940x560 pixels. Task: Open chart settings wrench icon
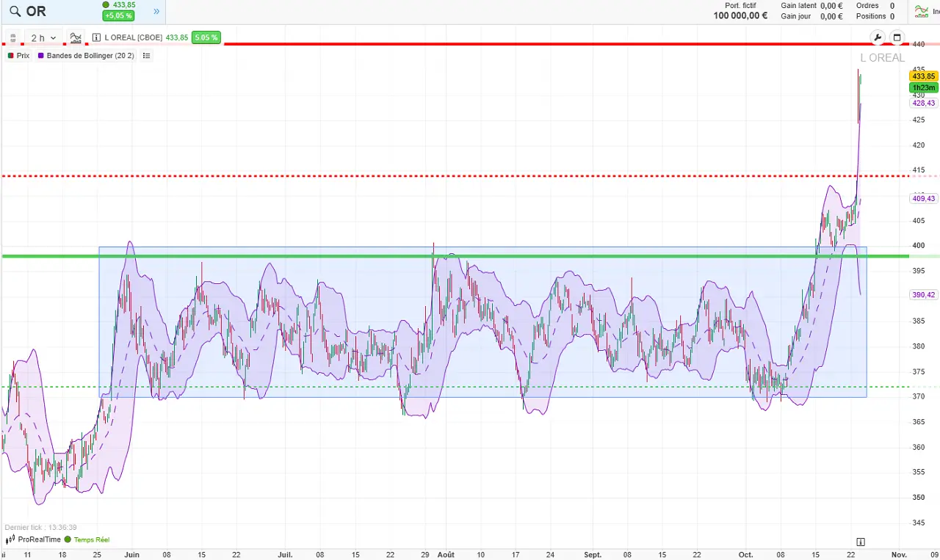coord(878,37)
